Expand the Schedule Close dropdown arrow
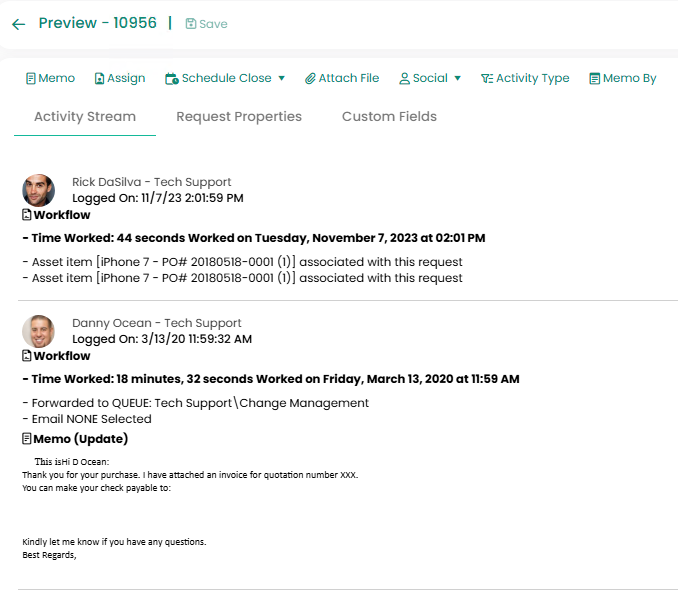The image size is (678, 594). click(x=282, y=78)
